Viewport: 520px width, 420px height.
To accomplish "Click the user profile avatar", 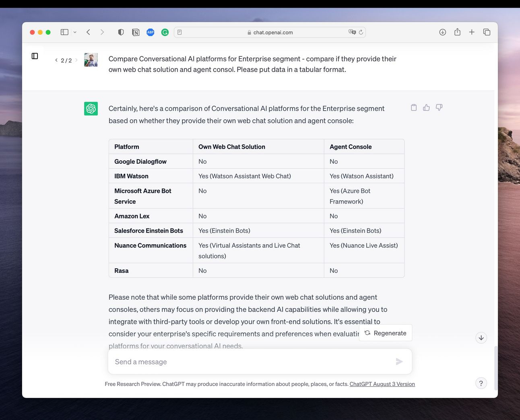I will click(91, 60).
